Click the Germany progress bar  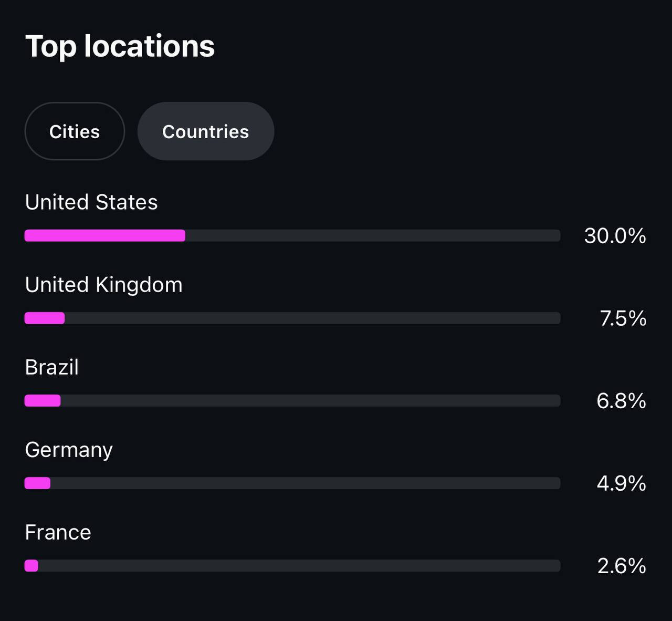click(x=292, y=483)
